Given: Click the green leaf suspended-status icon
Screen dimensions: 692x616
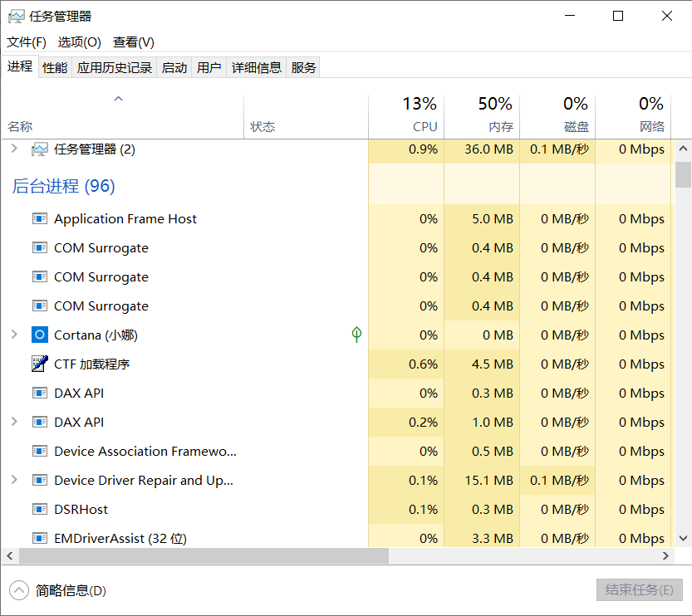Looking at the screenshot, I should click(x=356, y=335).
